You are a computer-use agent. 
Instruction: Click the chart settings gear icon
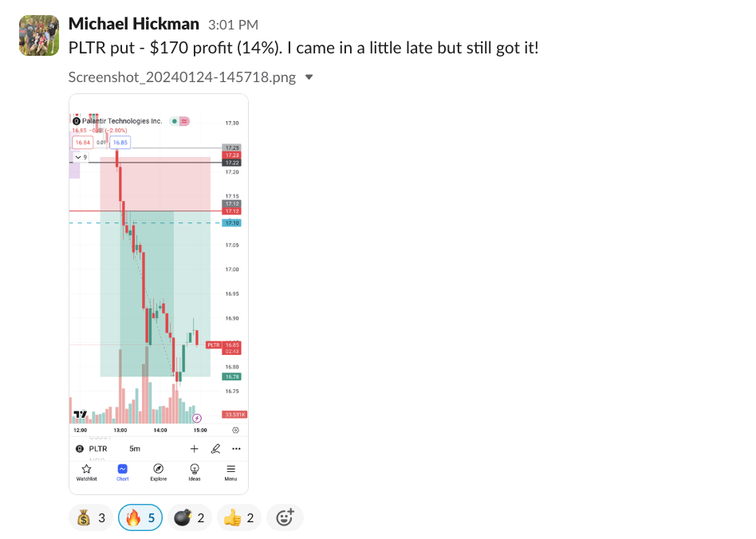[x=235, y=430]
